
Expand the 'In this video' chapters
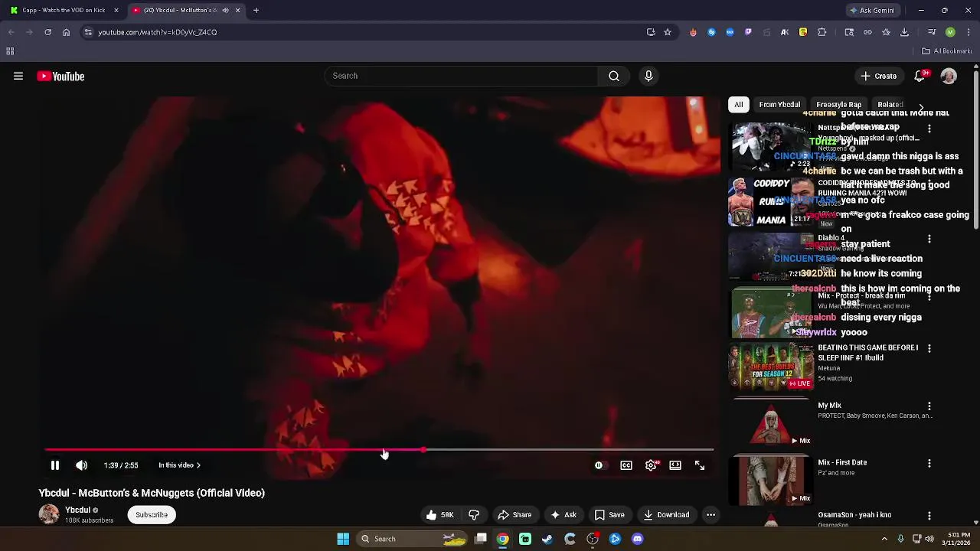click(180, 465)
